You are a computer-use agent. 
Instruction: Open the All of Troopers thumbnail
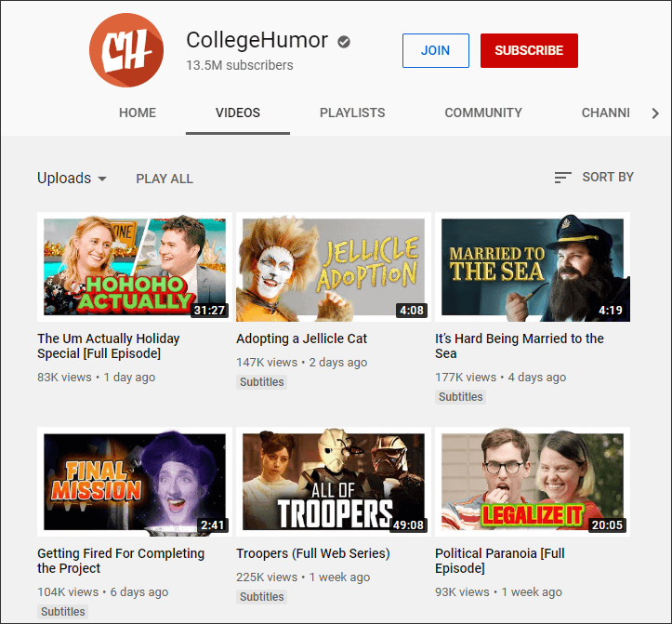pos(334,482)
